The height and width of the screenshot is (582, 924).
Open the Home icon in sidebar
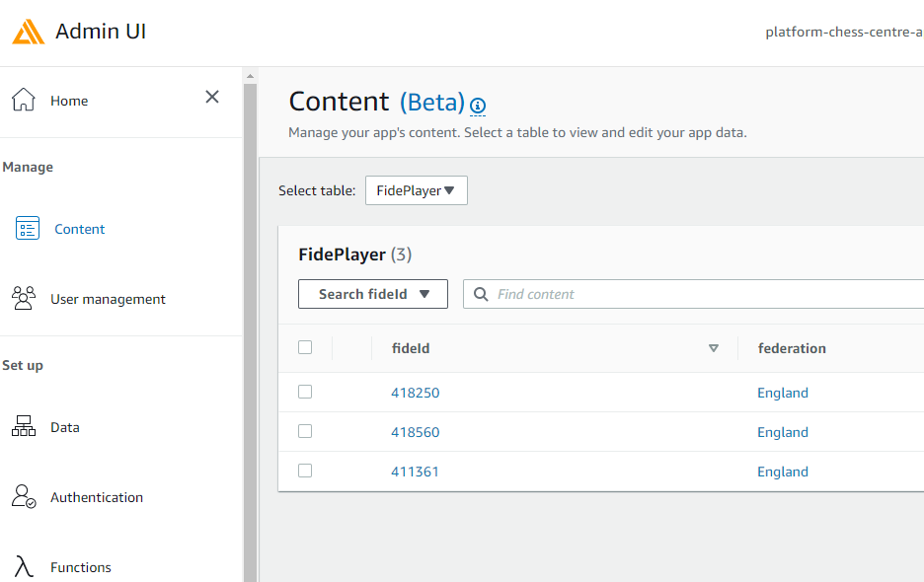point(23,100)
